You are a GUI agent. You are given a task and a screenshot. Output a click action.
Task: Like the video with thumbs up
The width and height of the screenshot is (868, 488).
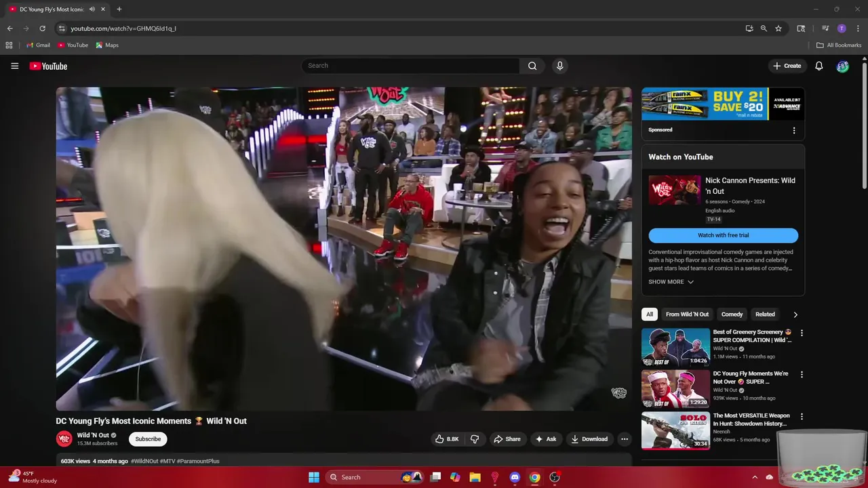(x=447, y=439)
